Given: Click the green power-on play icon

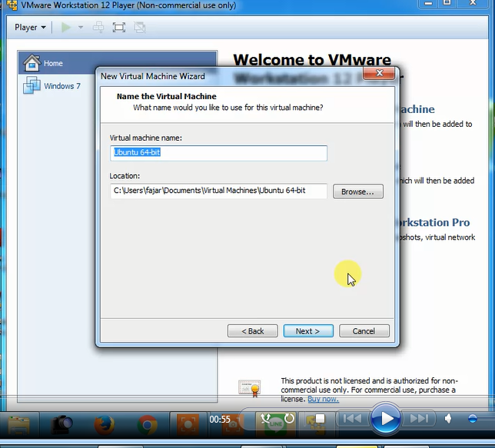Looking at the screenshot, I should pyautogui.click(x=65, y=28).
